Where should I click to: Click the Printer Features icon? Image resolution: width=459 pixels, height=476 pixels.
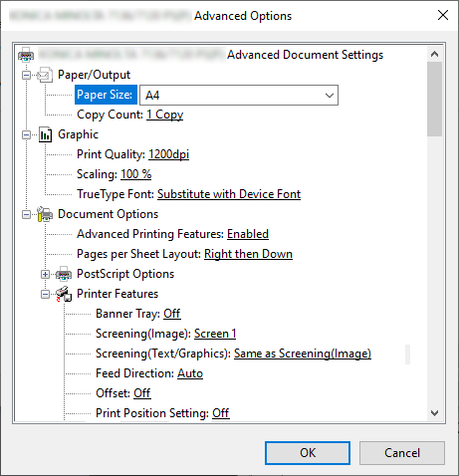[x=64, y=294]
